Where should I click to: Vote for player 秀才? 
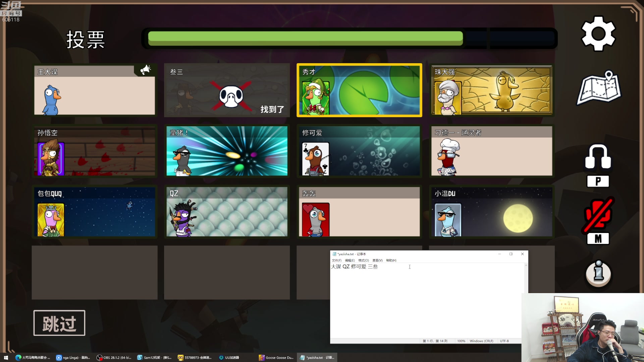359,90
